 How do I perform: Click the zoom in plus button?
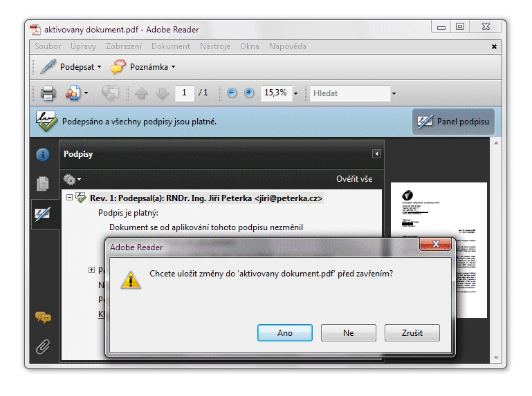click(249, 93)
